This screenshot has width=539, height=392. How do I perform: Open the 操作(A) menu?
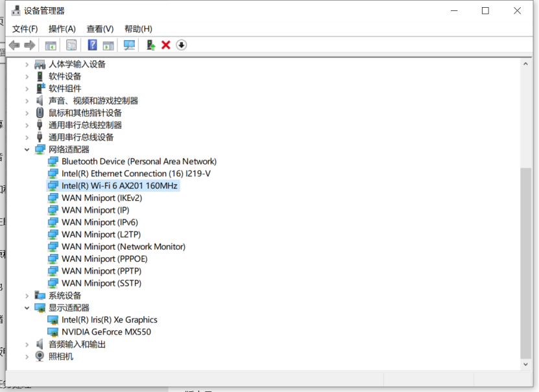click(x=62, y=29)
